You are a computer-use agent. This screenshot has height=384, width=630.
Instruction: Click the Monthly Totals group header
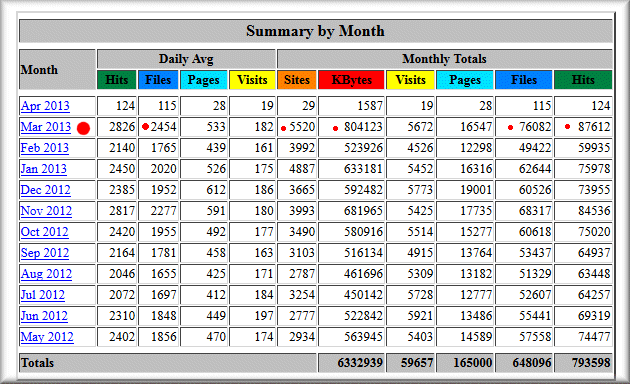(444, 59)
